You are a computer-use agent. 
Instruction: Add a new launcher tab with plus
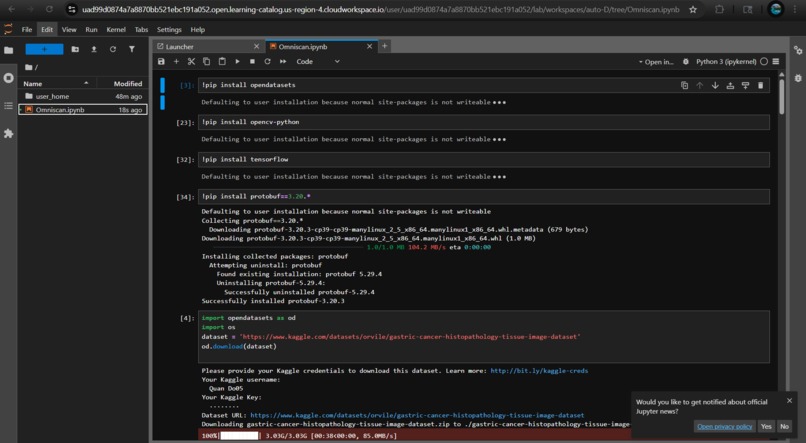384,46
